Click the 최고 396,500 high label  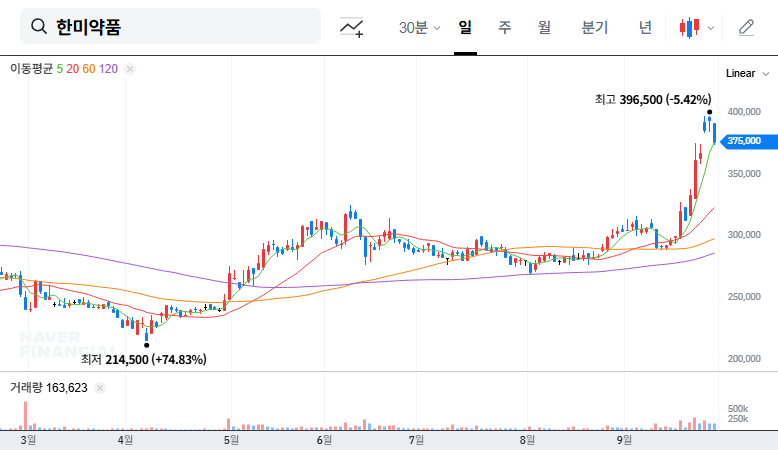[652, 100]
